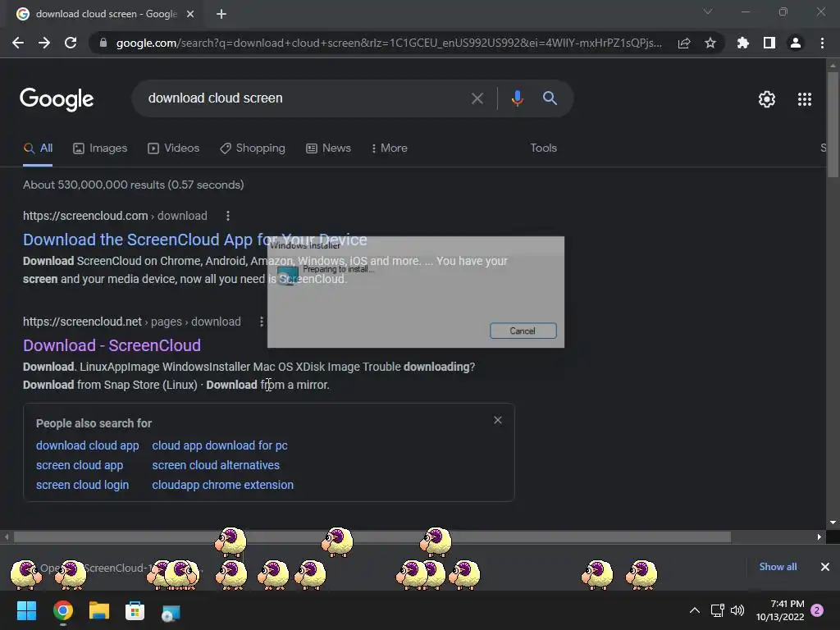Clear the Google search query
The width and height of the screenshot is (840, 630).
[x=477, y=98]
